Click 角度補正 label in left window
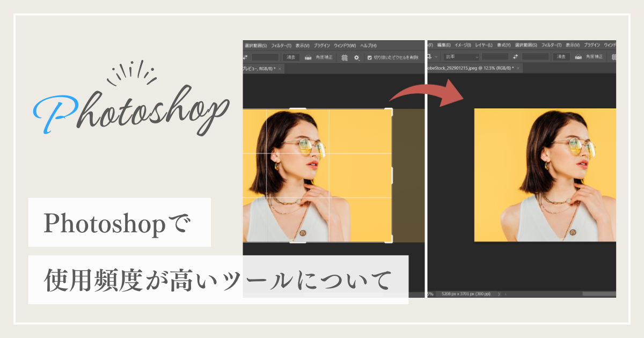Image resolution: width=644 pixels, height=338 pixels. tap(324, 57)
